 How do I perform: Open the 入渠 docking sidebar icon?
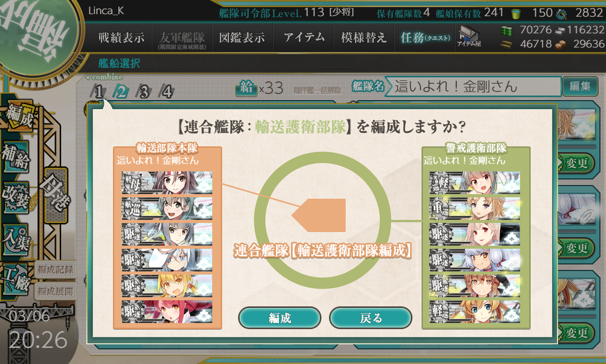(16, 240)
